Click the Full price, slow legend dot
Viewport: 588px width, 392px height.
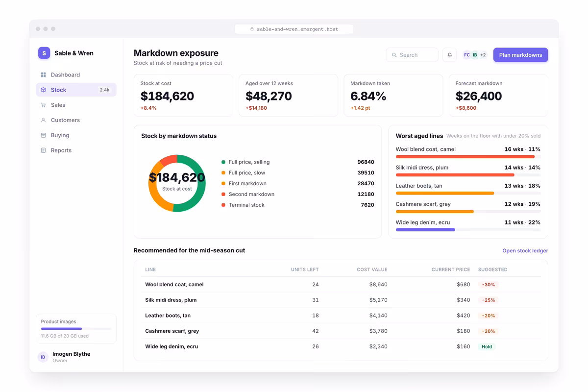pos(223,173)
